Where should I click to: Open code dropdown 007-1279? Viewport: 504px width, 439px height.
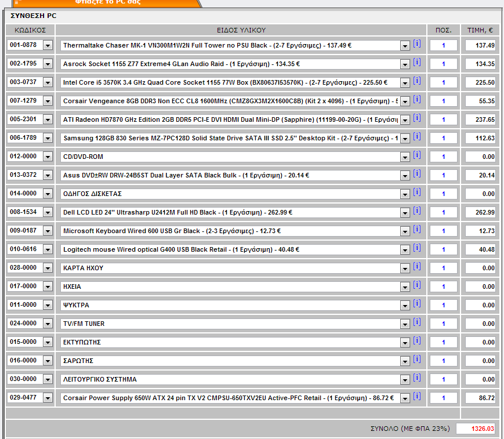point(48,101)
